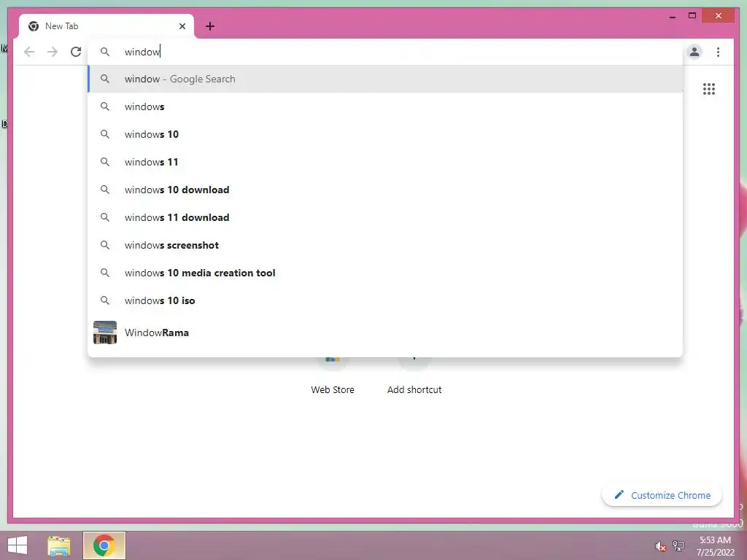Image resolution: width=747 pixels, height=560 pixels.
Task: Click the pencil icon in Customize Chrome
Action: [x=619, y=495]
